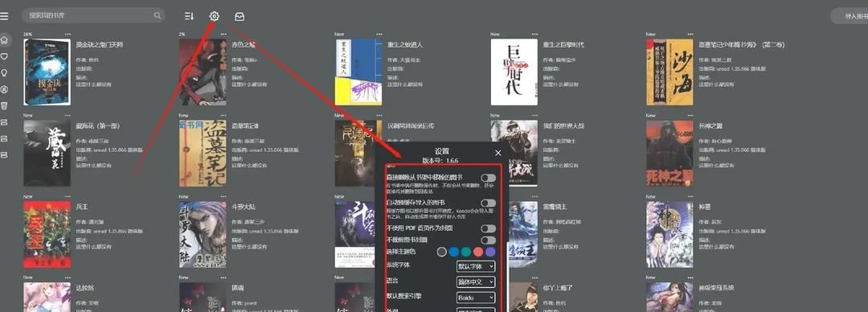The height and width of the screenshot is (312, 868).
Task: Close the 设置 settings dialog
Action: click(x=497, y=153)
